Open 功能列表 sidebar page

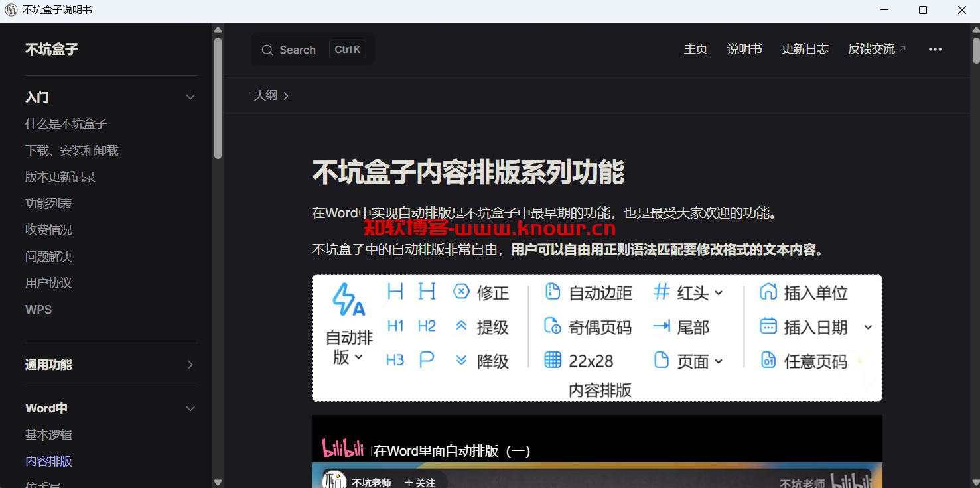48,204
